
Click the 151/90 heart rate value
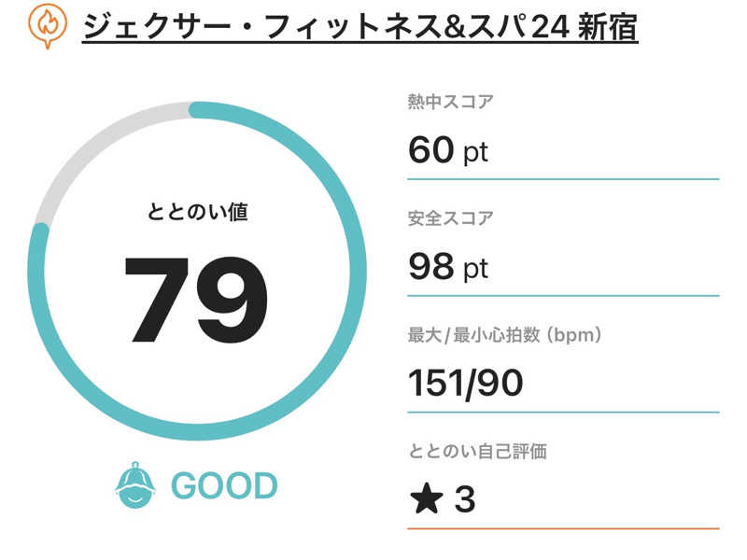(x=466, y=383)
